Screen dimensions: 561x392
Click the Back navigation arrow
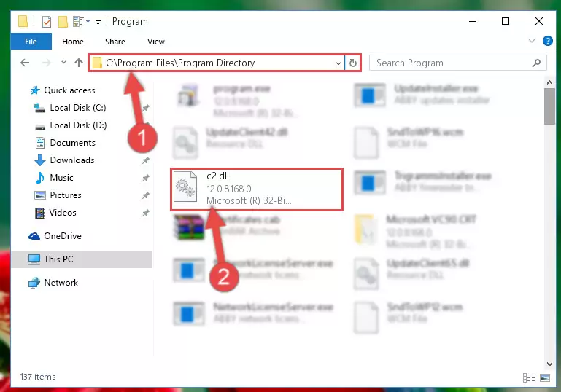click(25, 63)
